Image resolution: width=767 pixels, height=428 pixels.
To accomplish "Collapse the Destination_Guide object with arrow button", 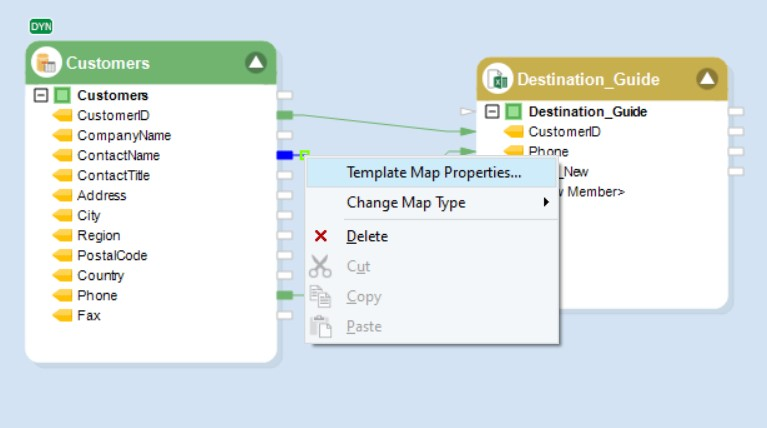I will coord(707,79).
